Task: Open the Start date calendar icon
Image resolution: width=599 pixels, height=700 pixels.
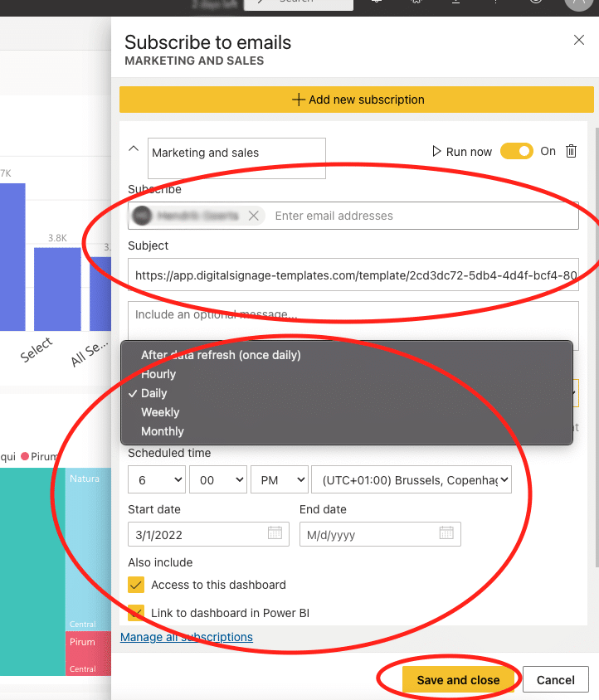Action: (x=275, y=532)
